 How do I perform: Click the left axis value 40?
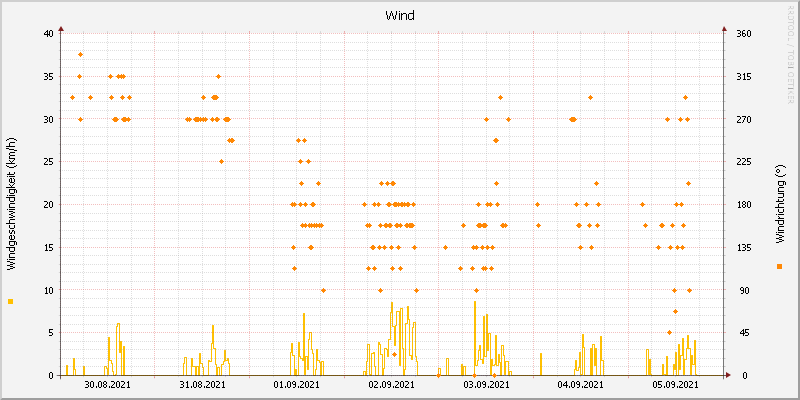[48, 34]
